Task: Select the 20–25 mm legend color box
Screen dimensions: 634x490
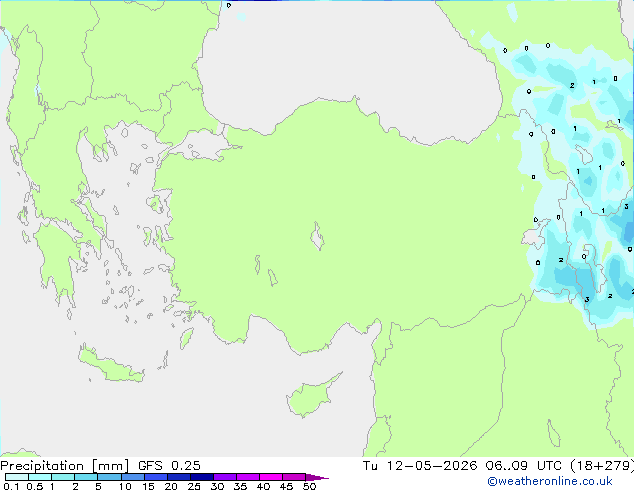Action: [x=178, y=477]
